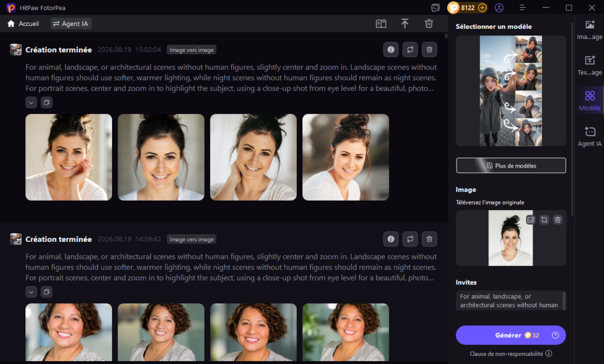Click Plus de modèles button
This screenshot has width=604, height=364.
pyautogui.click(x=511, y=166)
